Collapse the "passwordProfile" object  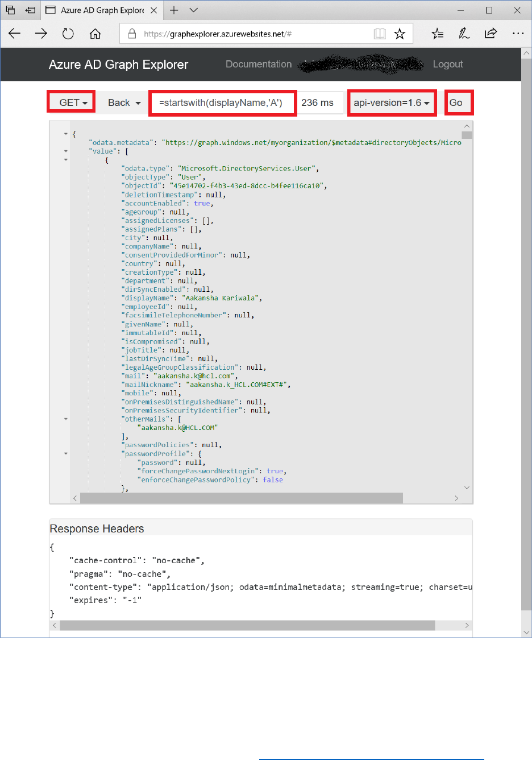click(x=66, y=454)
